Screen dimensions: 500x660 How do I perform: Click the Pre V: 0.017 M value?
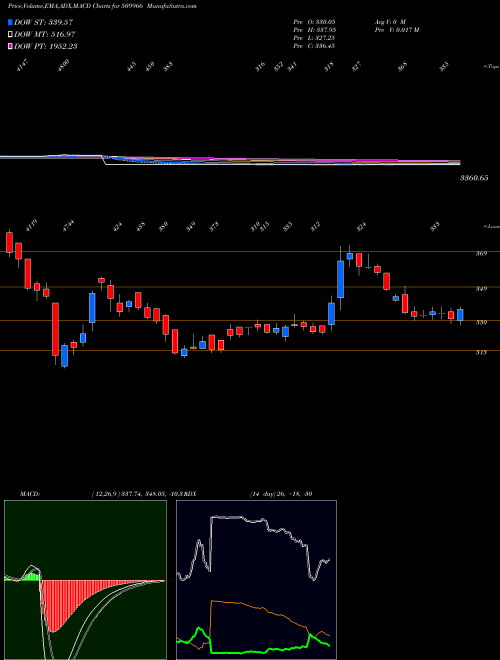tap(396, 30)
